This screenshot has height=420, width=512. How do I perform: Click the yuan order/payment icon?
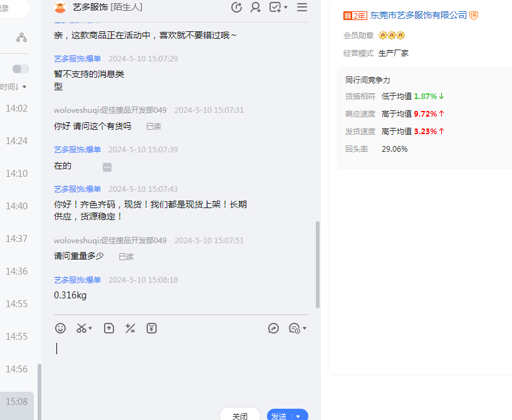[152, 328]
